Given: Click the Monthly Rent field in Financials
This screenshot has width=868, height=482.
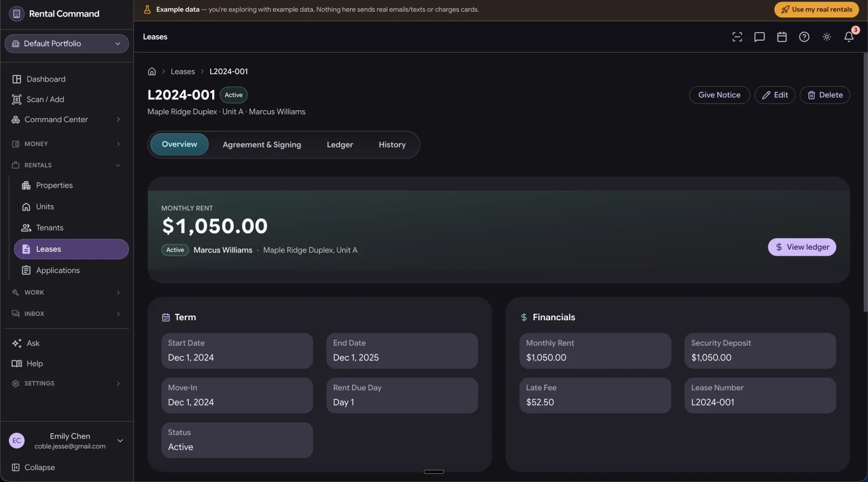Looking at the screenshot, I should coord(595,351).
